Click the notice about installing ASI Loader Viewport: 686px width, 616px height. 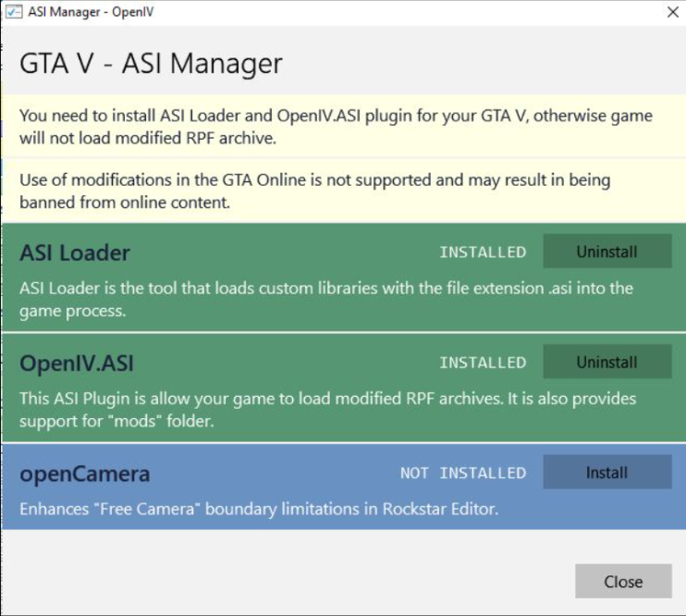335,127
